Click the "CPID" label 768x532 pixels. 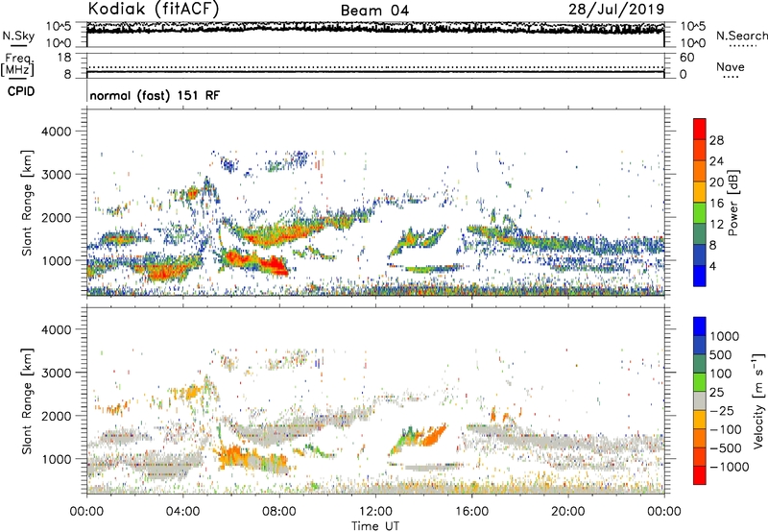[20, 91]
